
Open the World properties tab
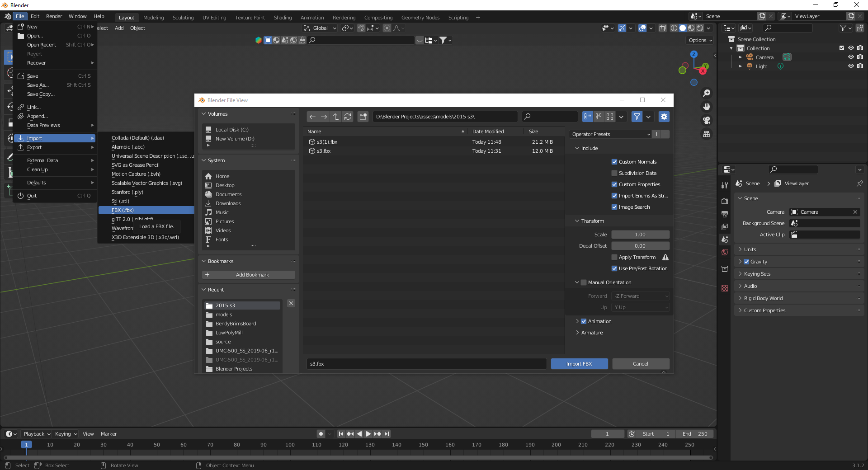point(725,252)
